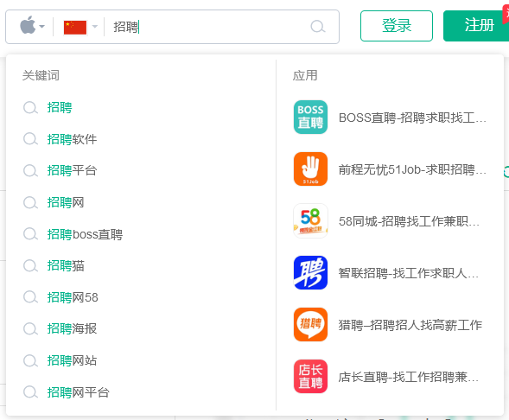Open app result 店长直聘-找工作招聘兼…

(x=409, y=377)
